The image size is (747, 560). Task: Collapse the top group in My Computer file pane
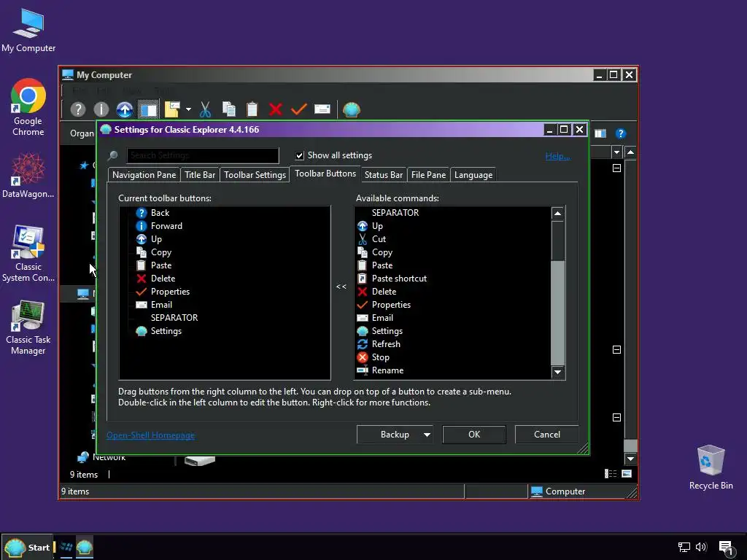point(616,168)
